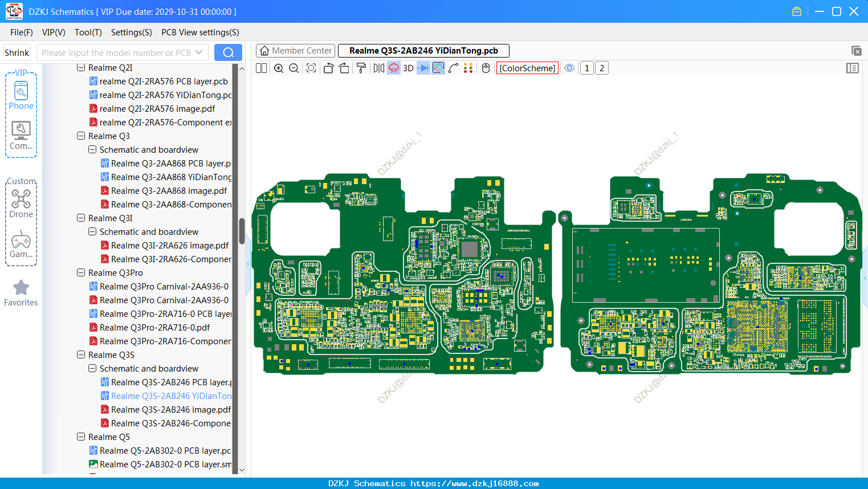
Task: Open Realme Q3S-2AB246 image.pdf file
Action: click(x=171, y=410)
